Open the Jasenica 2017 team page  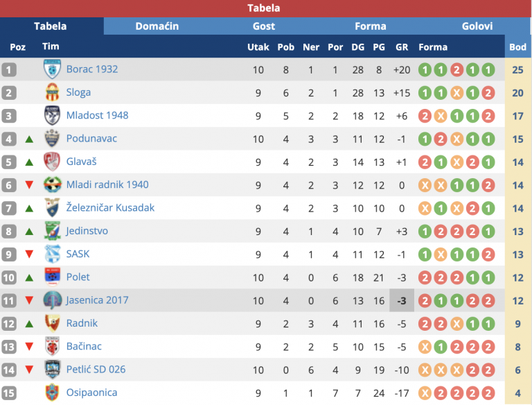(x=97, y=300)
